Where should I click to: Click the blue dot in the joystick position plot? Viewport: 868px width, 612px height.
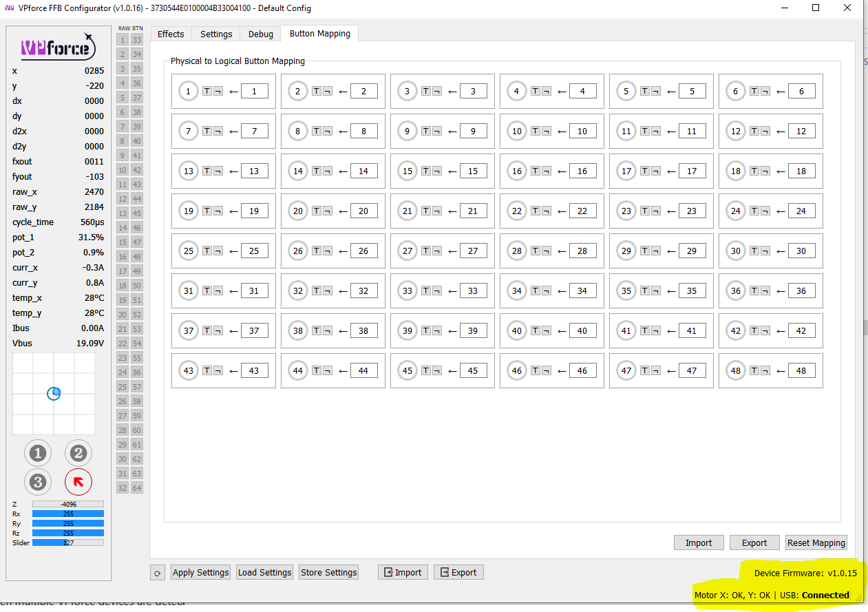point(56,392)
